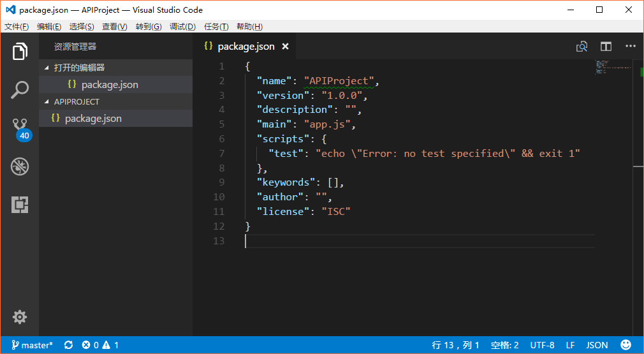Collapse the APIPROJECT folder section
644x354 pixels.
77,101
